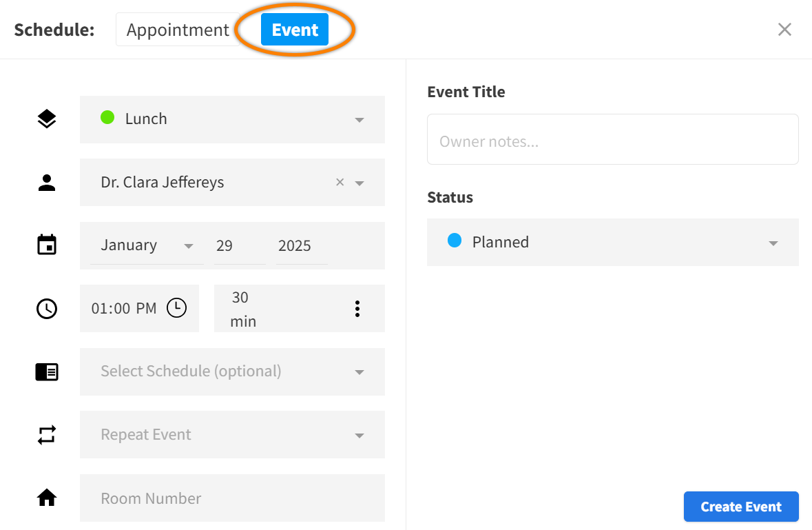Open the time picker clock inside the 01:00 PM field

pyautogui.click(x=177, y=308)
